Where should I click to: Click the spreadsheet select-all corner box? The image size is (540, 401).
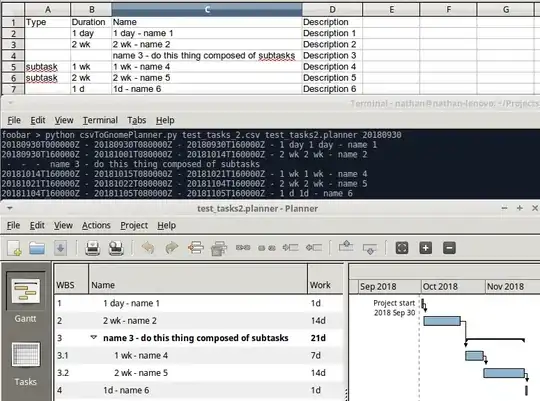[x=13, y=10]
